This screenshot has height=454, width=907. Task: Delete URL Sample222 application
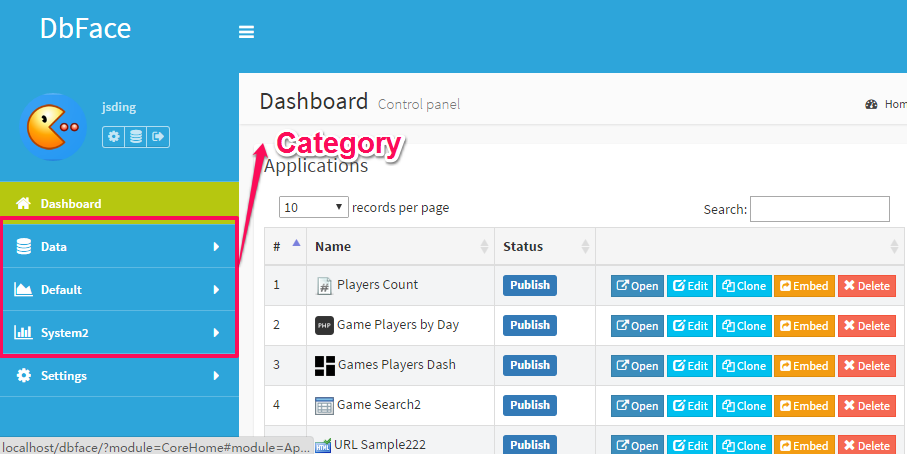pyautogui.click(x=867, y=445)
